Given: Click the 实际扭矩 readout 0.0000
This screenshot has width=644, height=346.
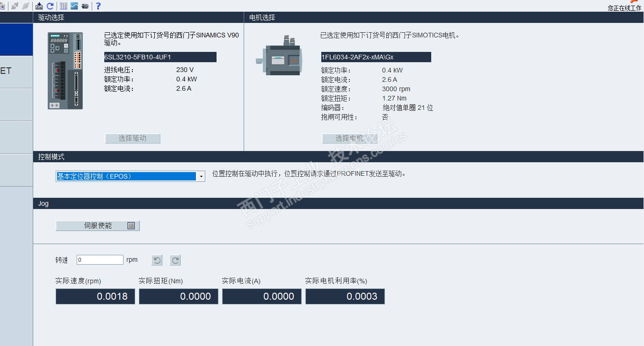Looking at the screenshot, I should [x=179, y=296].
